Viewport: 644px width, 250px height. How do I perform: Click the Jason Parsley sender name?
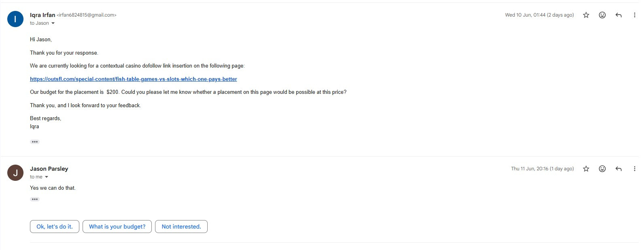tap(49, 169)
